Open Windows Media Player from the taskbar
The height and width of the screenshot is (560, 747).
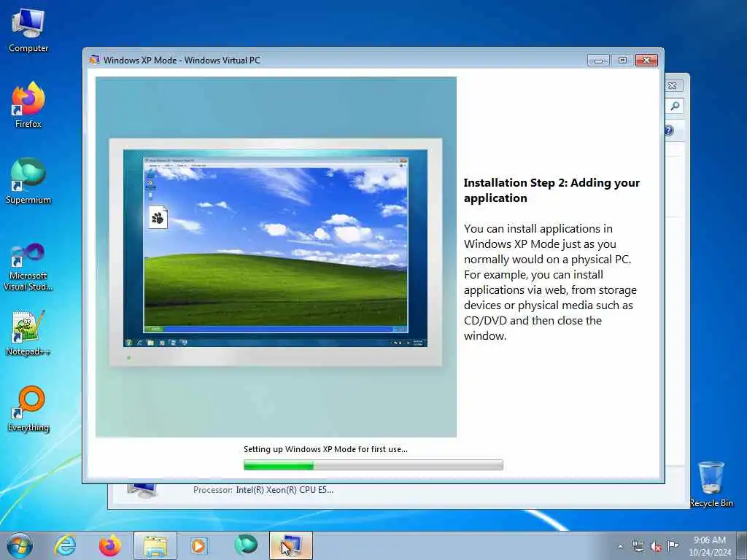198,545
